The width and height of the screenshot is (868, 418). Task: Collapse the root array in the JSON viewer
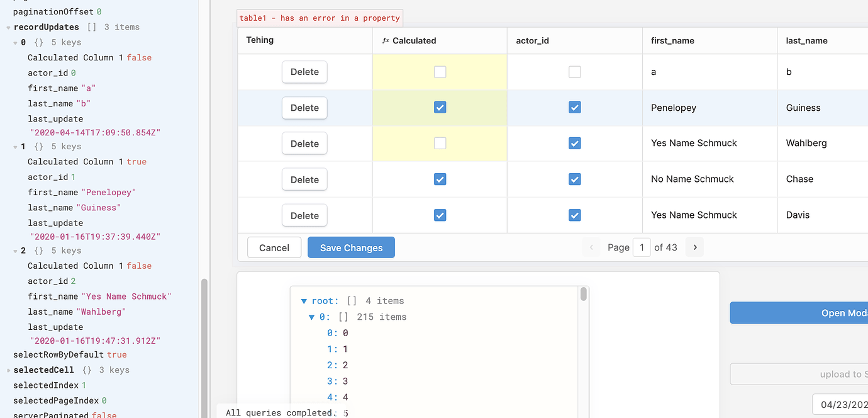point(304,300)
